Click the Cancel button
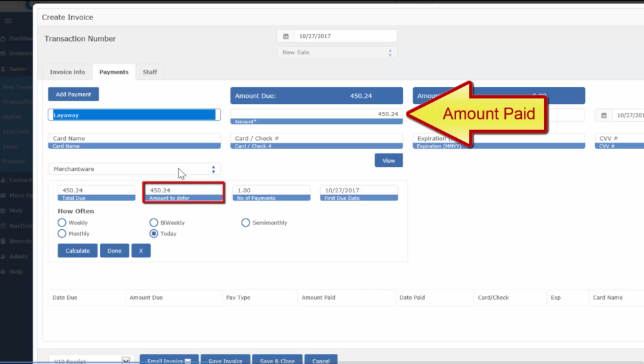 pos(321,360)
